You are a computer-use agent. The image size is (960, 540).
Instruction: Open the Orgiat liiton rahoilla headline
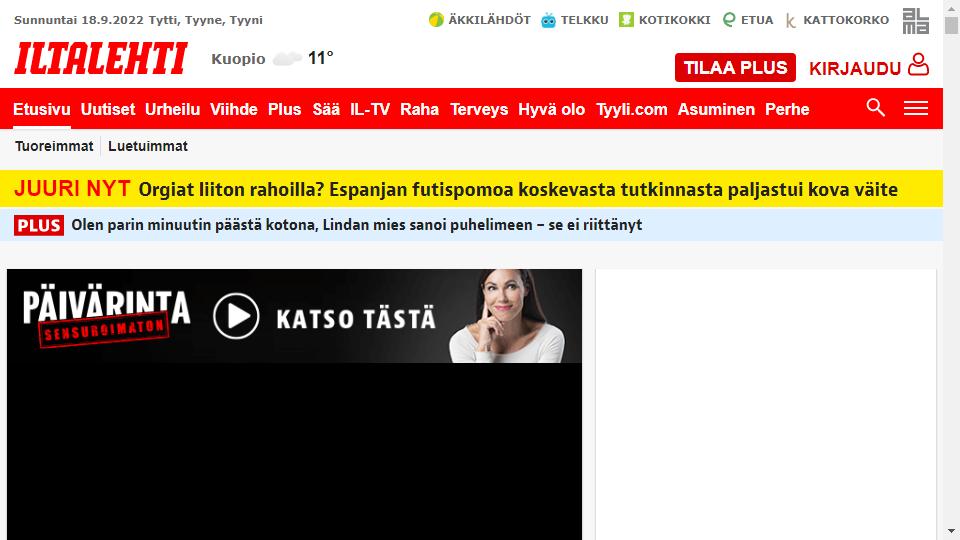click(x=518, y=190)
